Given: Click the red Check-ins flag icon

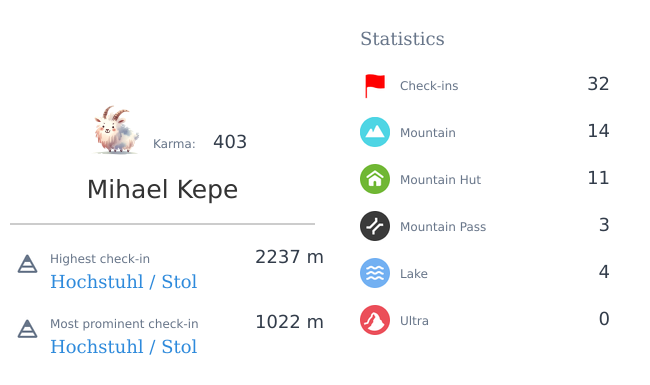Looking at the screenshot, I should (x=375, y=86).
